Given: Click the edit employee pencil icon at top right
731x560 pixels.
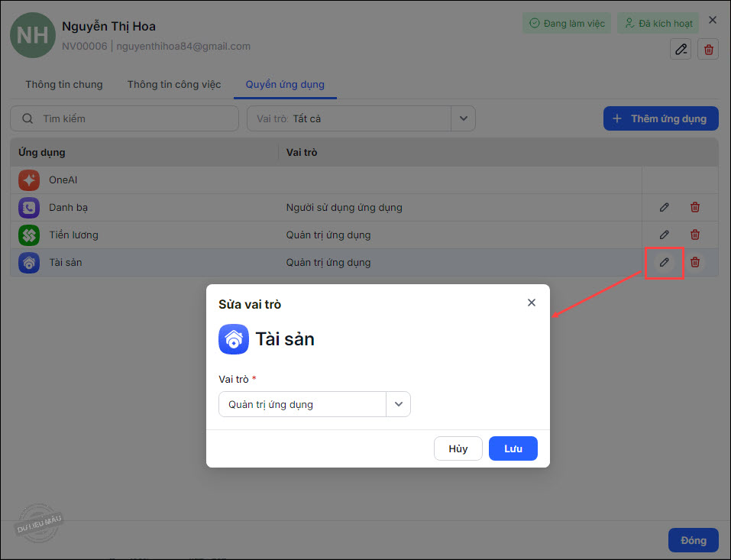Looking at the screenshot, I should [x=681, y=49].
